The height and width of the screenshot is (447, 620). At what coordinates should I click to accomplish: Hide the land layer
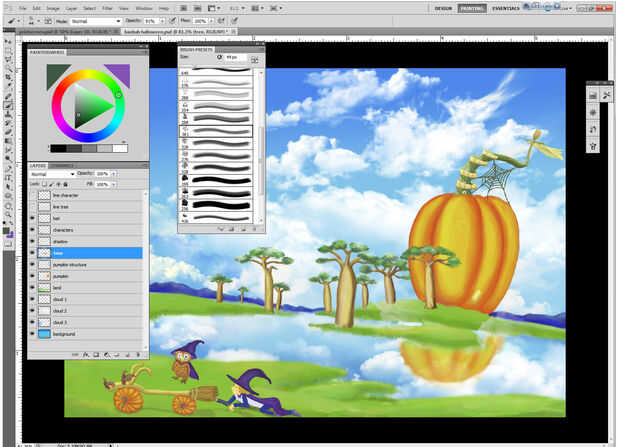(x=32, y=288)
